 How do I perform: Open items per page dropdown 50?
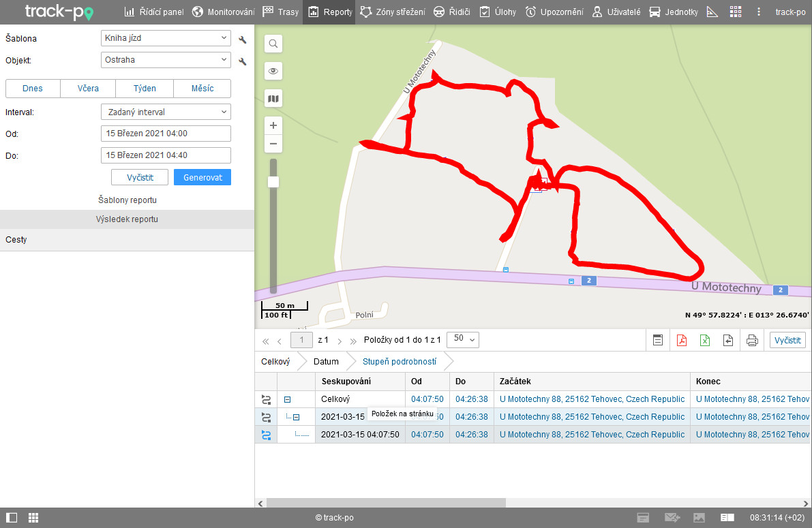[x=462, y=339]
